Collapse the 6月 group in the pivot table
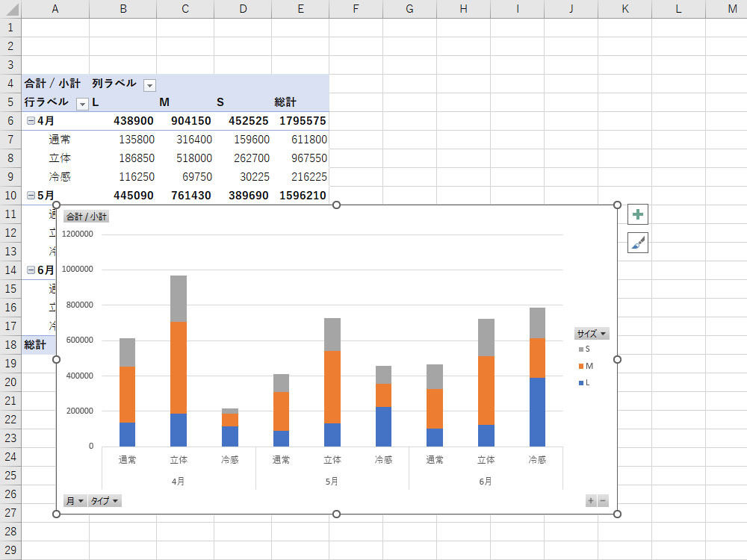Viewport: 747px width, 560px height. 31,270
